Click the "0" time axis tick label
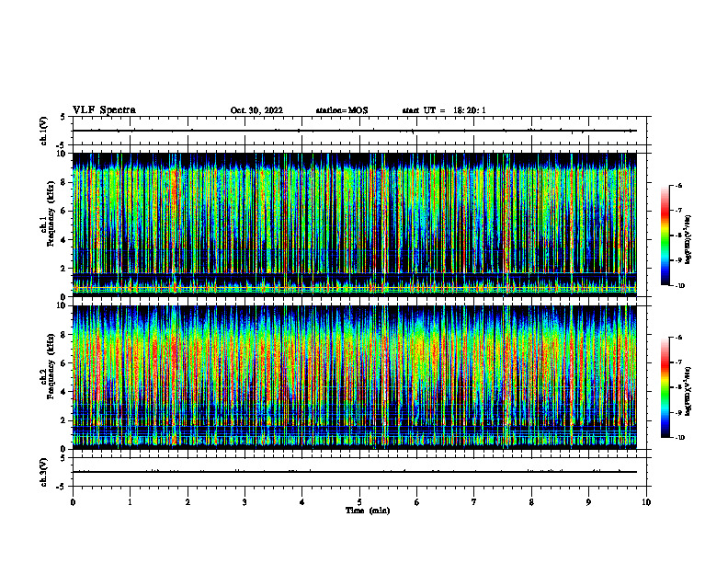The image size is (728, 563). (73, 502)
